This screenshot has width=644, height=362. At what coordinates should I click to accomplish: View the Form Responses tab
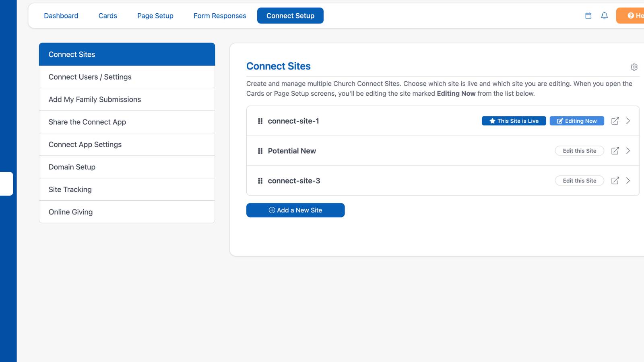click(x=220, y=16)
